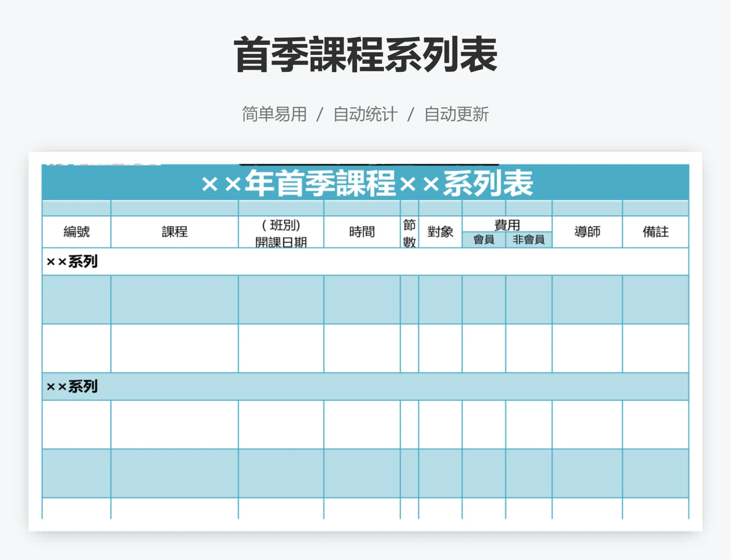Select the (班別)開課日期 header cell
The image size is (731, 560).
click(x=281, y=231)
